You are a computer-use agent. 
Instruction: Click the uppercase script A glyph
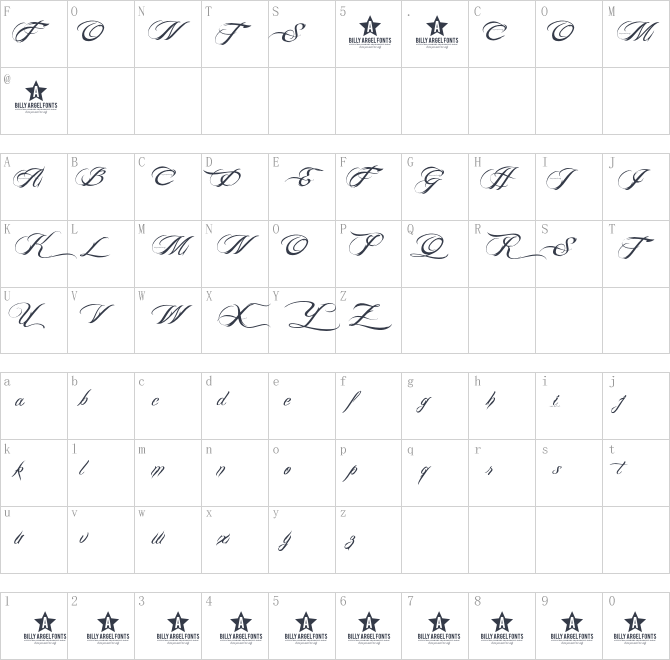point(30,180)
